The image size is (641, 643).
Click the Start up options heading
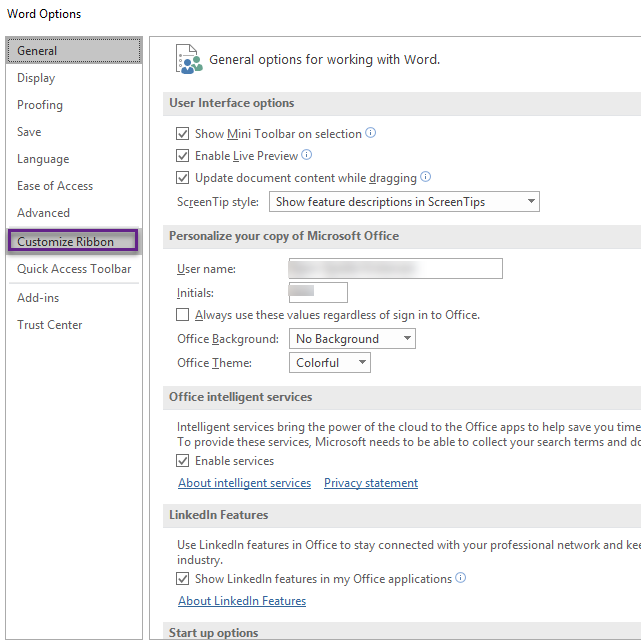click(213, 633)
